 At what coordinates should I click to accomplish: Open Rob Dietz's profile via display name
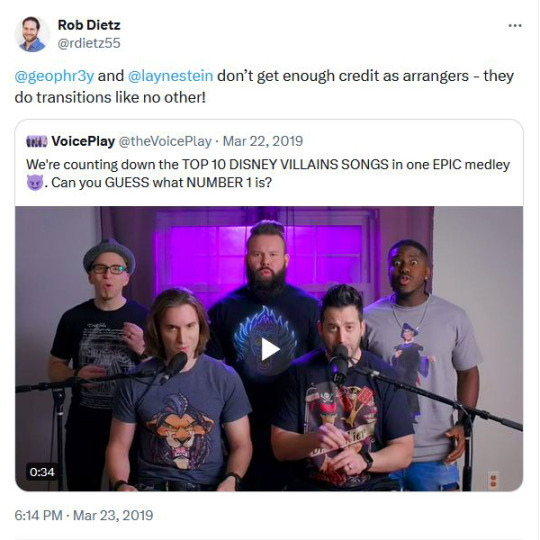(89, 25)
